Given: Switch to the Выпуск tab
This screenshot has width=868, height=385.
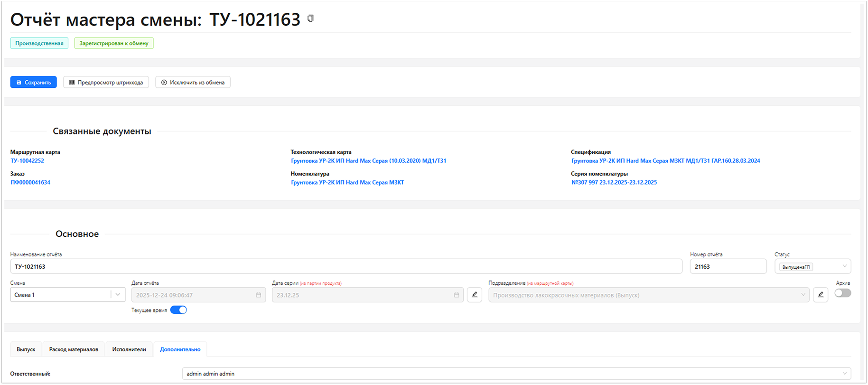Looking at the screenshot, I should point(26,349).
